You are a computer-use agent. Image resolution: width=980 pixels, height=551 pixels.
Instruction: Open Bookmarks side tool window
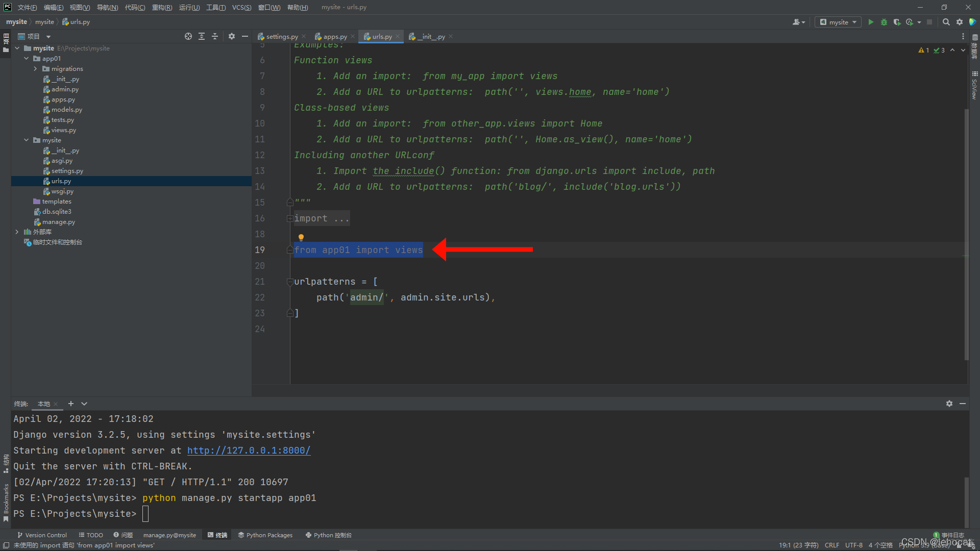[6, 503]
